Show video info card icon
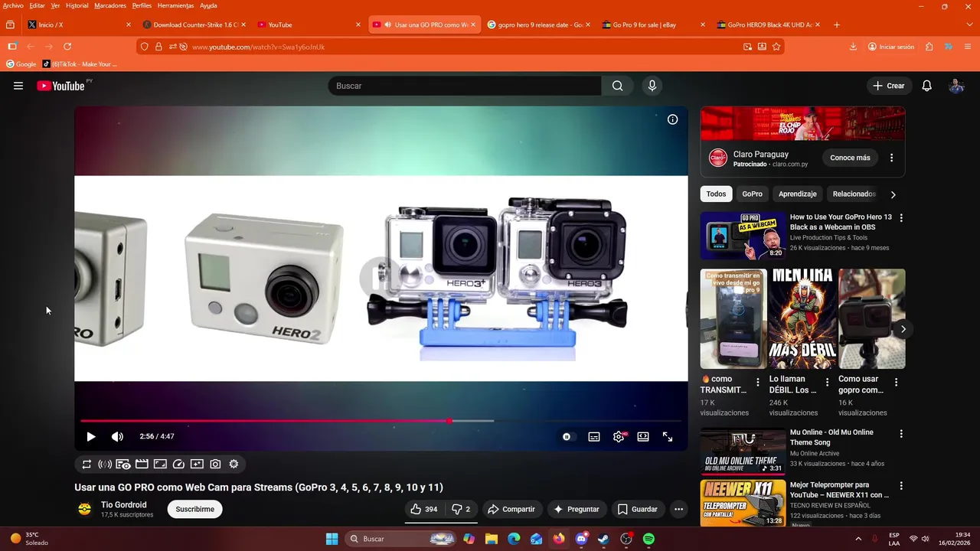The image size is (980, 551). coord(672,119)
